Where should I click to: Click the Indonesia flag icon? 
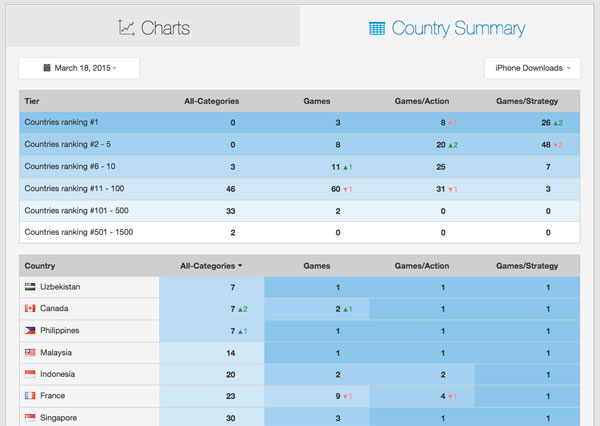tap(30, 374)
